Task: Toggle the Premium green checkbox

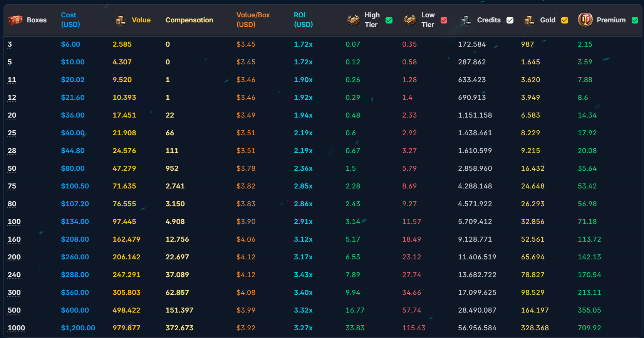Action: point(635,20)
